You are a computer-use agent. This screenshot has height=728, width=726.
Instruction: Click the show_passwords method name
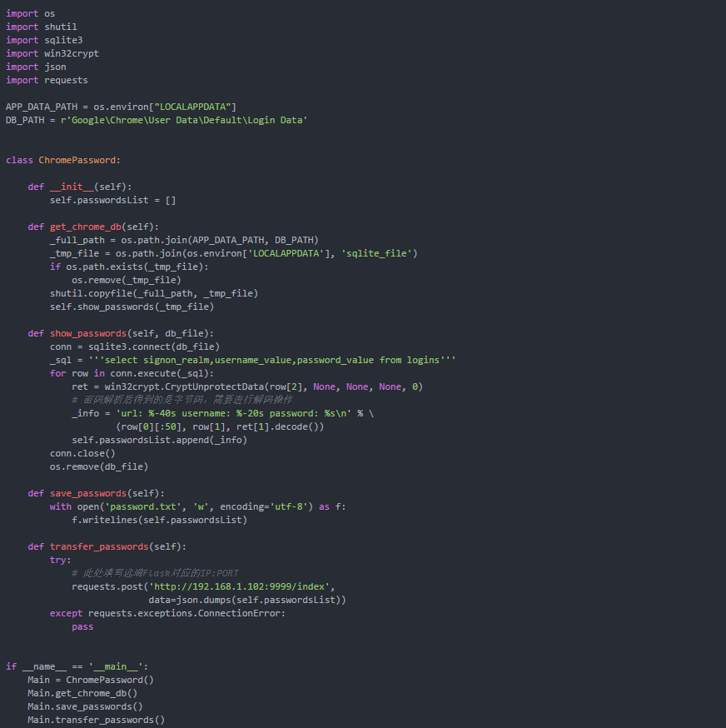coord(88,333)
